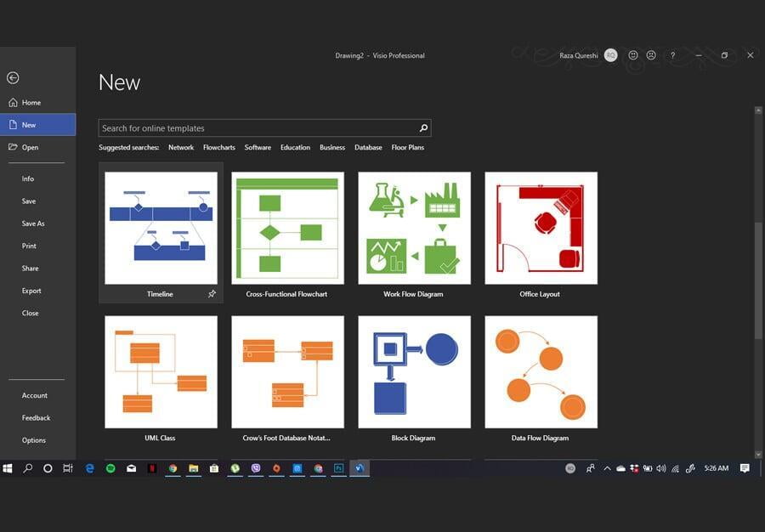Search the suggested term Floor Plans
Screen dimensions: 765x532
(x=408, y=147)
